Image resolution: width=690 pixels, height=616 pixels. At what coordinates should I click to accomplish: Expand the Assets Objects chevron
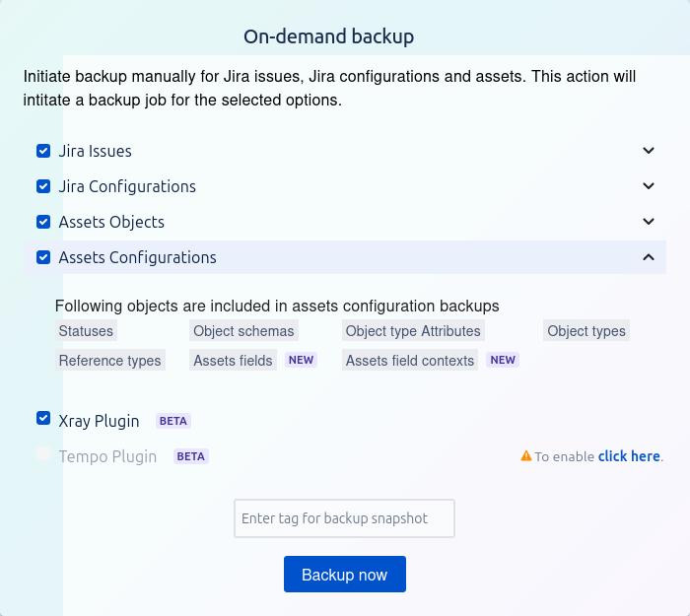(x=649, y=222)
